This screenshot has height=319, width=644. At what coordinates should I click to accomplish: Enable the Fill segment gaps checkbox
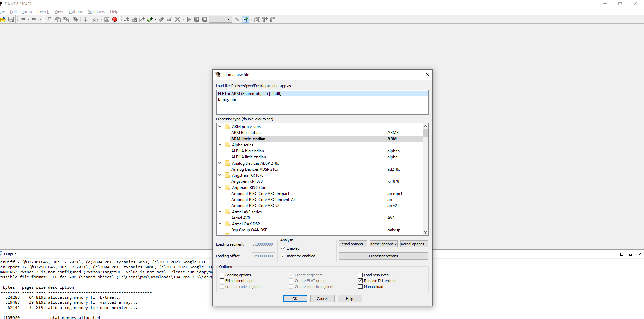point(222,281)
